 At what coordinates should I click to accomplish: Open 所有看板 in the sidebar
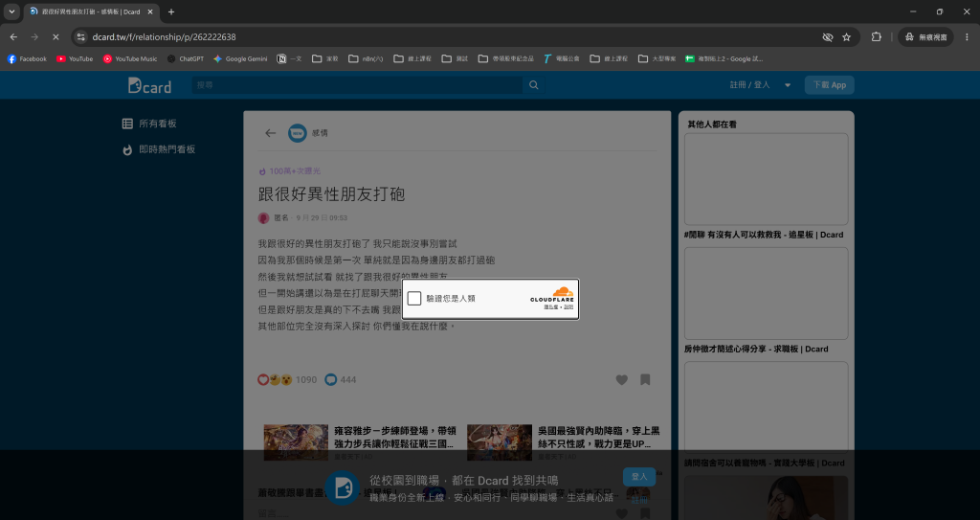tap(158, 124)
